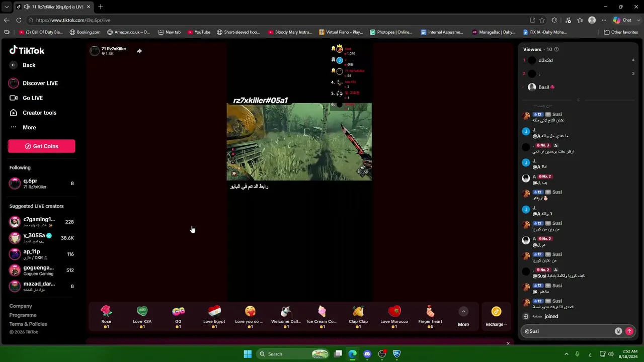Open Creator tools in sidebar
The image size is (644, 362).
[33, 113]
